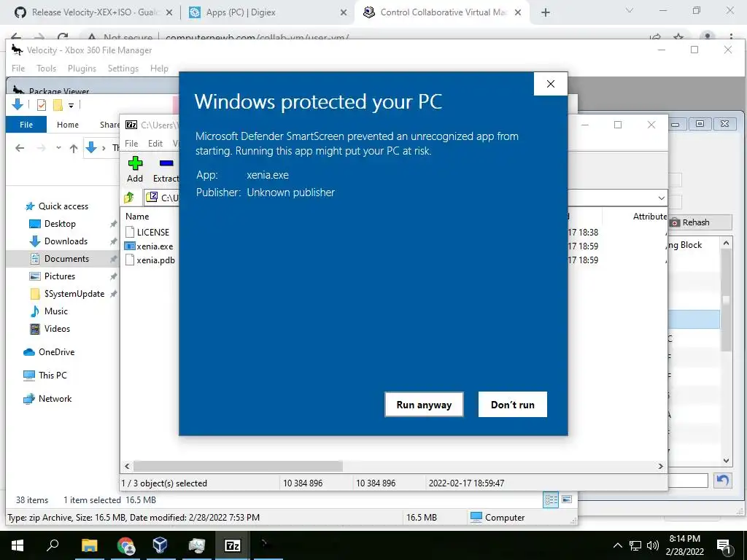Screen dimensions: 747x560
Task: Select the LICENSE file in 7-Zip
Action: [x=147, y=233]
